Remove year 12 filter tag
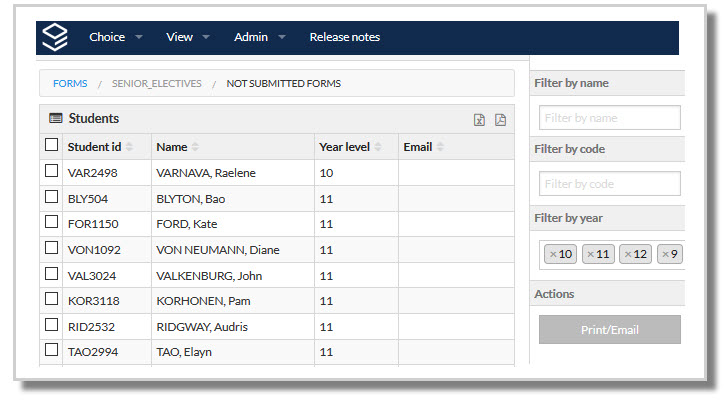The width and height of the screenshot is (724, 400). click(x=627, y=254)
